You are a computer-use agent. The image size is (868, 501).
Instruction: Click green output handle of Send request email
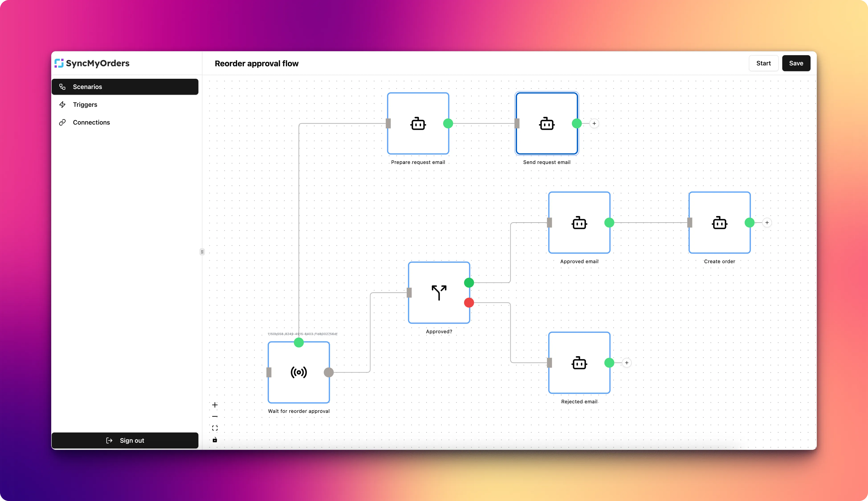click(577, 123)
